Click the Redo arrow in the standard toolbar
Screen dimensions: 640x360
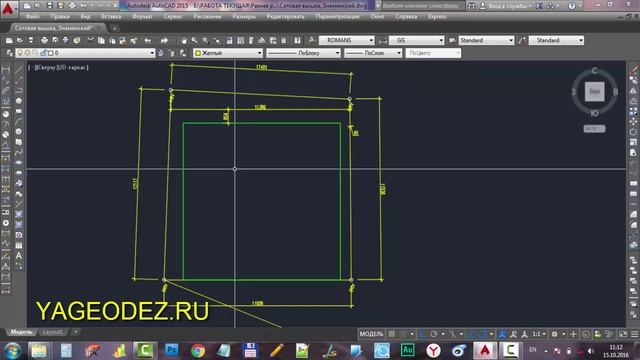tap(164, 40)
